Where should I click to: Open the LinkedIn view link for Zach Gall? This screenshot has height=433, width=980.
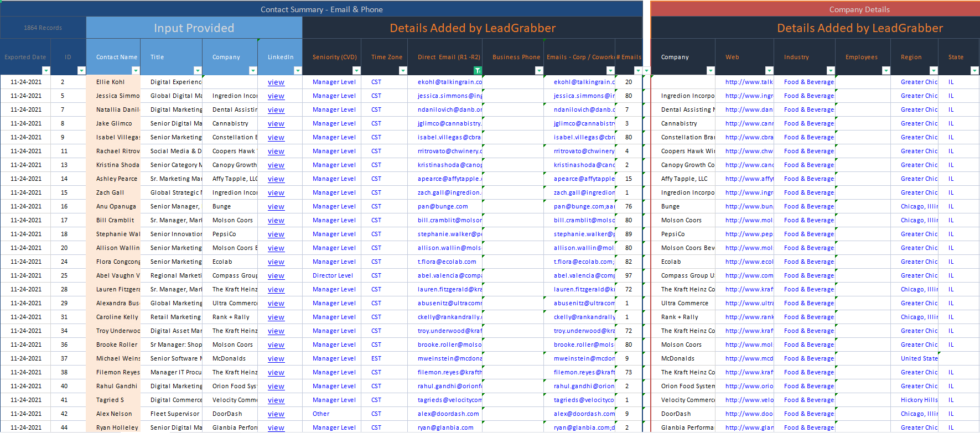click(276, 193)
